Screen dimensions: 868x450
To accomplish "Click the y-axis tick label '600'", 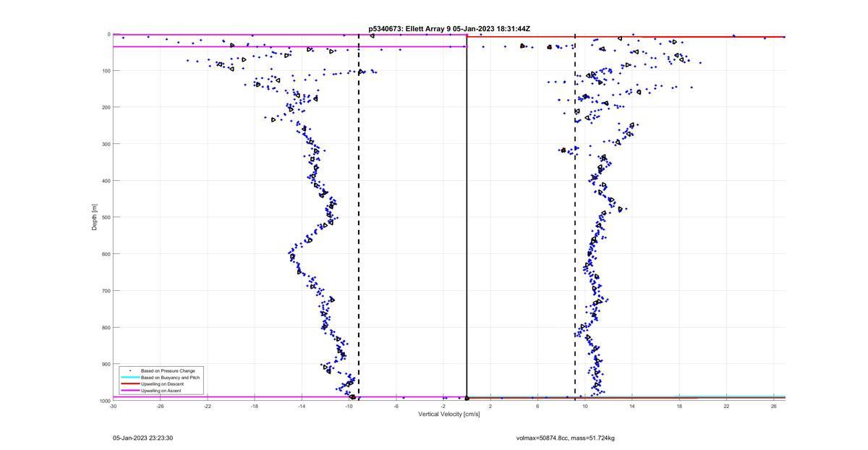I will [106, 254].
